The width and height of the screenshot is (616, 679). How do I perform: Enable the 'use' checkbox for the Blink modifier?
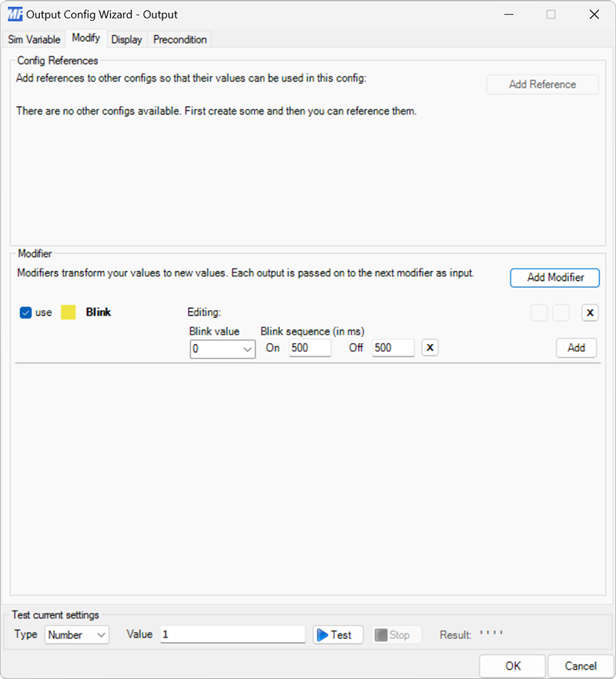click(25, 313)
